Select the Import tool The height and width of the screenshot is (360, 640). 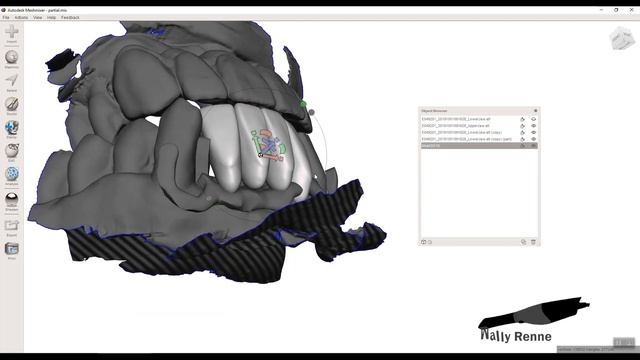click(x=11, y=32)
